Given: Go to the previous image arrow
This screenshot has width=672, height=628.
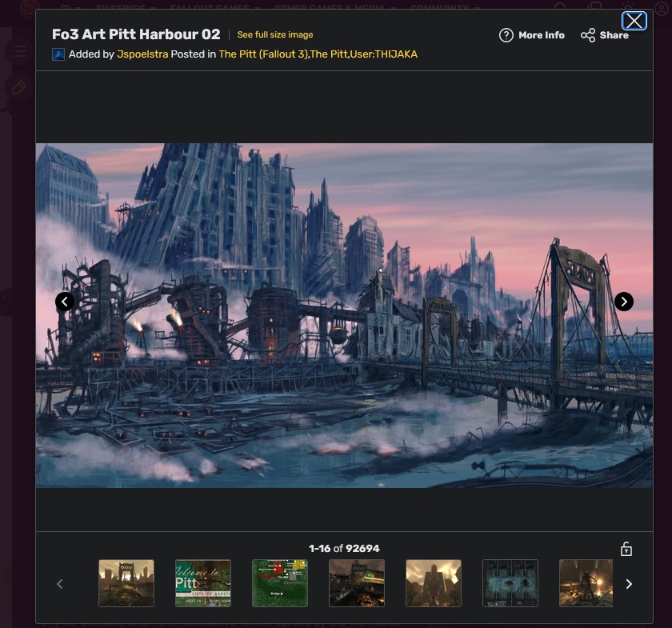Looking at the screenshot, I should pos(65,302).
